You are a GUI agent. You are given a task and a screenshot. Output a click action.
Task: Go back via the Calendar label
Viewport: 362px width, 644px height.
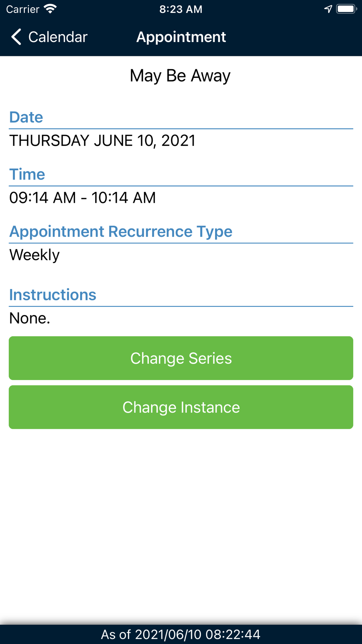pyautogui.click(x=58, y=37)
